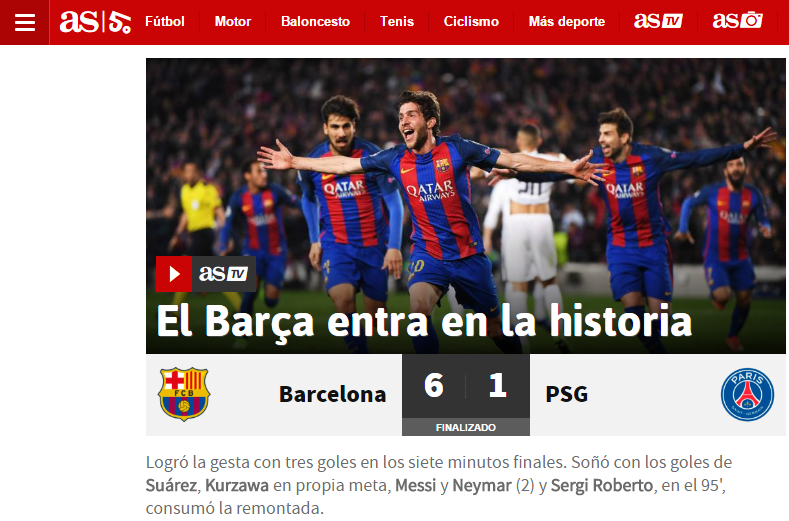Open the Fútbol section
The height and width of the screenshot is (521, 789).
pos(165,22)
